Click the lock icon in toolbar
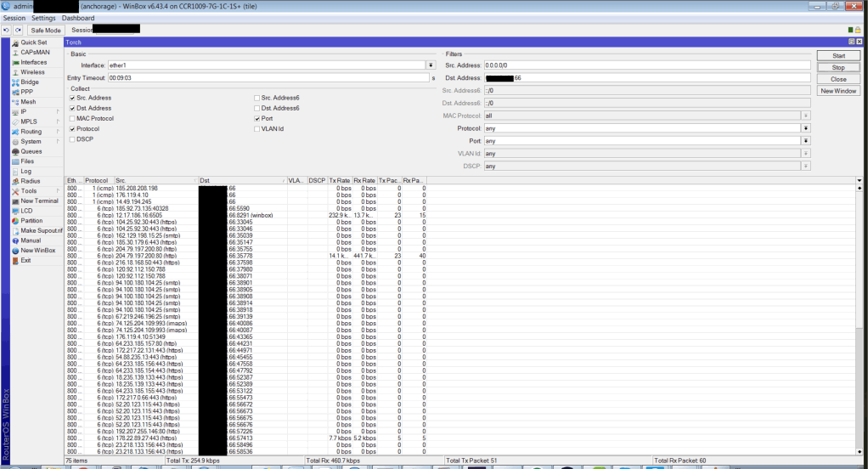 858,30
